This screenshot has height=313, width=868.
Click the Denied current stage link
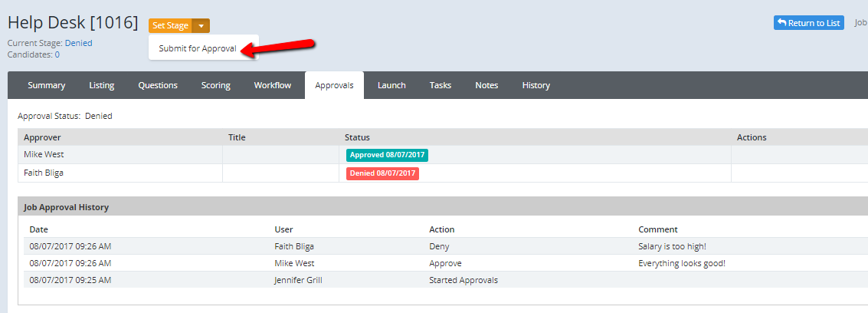78,43
